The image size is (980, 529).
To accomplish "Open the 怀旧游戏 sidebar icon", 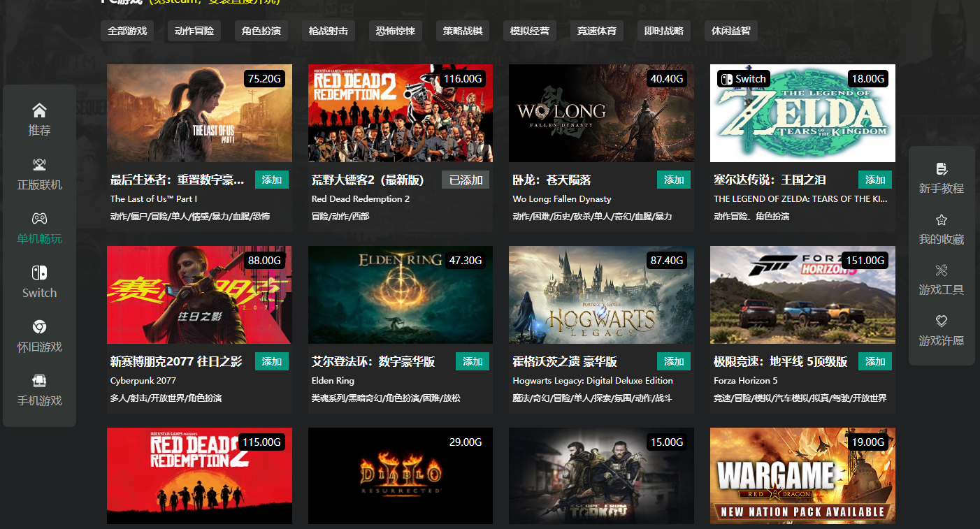I will 39,327.
